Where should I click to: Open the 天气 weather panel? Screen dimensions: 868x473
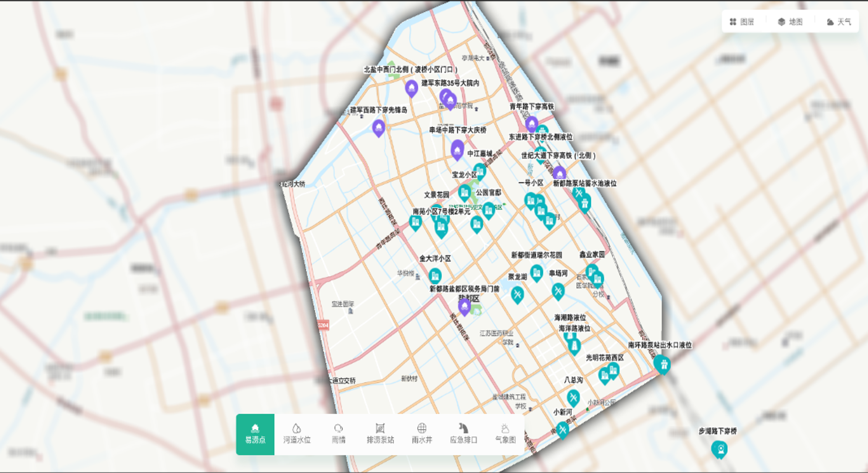click(x=839, y=22)
